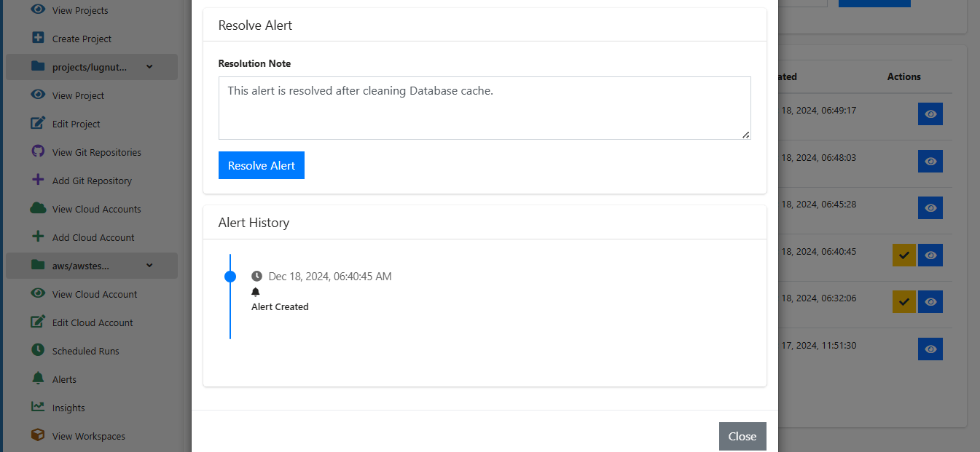980x452 pixels.
Task: Click the Scheduled Runs clock icon
Action: (x=39, y=351)
